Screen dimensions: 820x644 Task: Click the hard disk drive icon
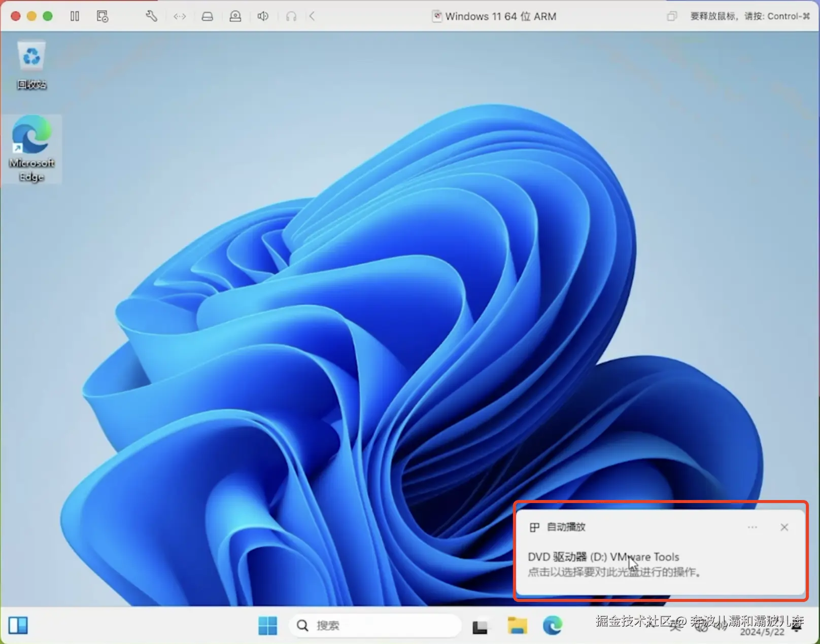tap(208, 16)
